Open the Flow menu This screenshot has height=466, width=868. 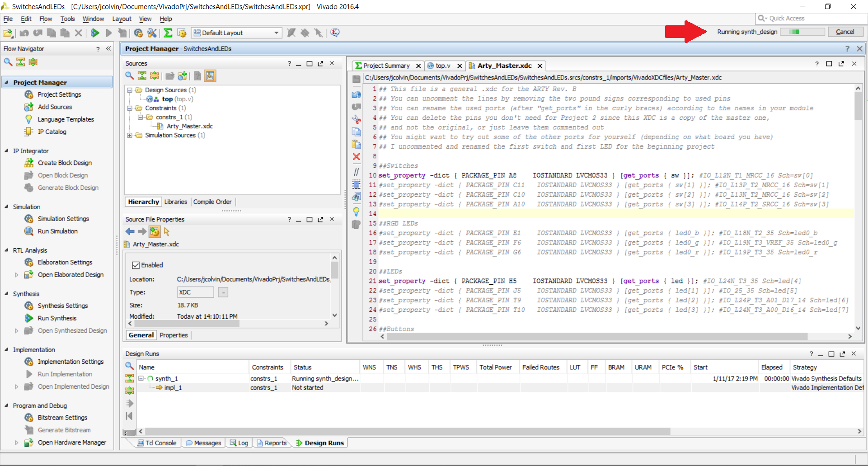point(46,19)
